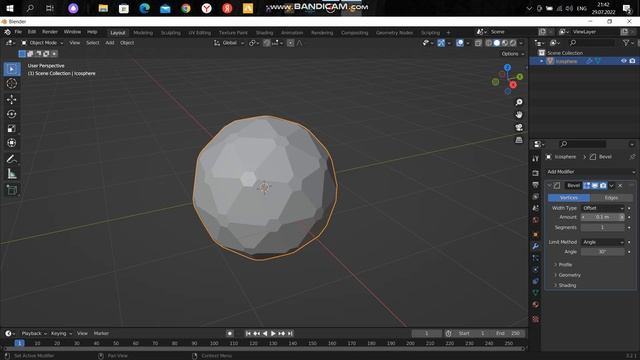Select the Rotate tool
This screenshot has width=640, height=360.
[12, 114]
